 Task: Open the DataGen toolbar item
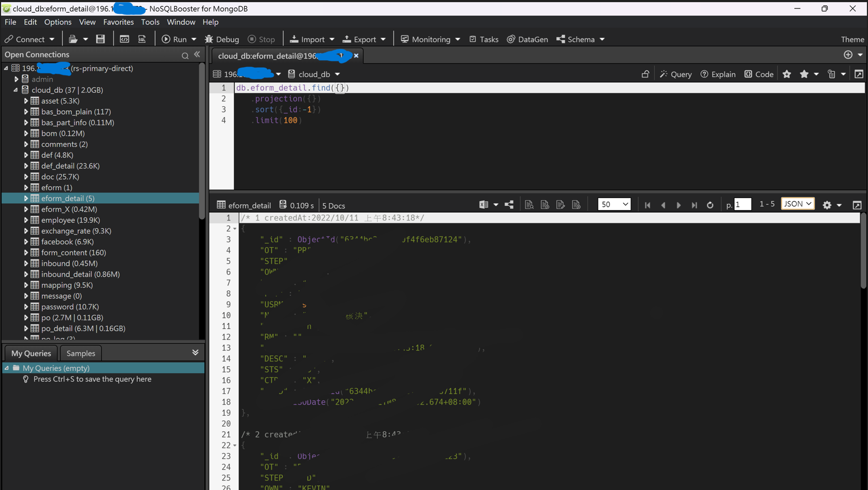528,40
